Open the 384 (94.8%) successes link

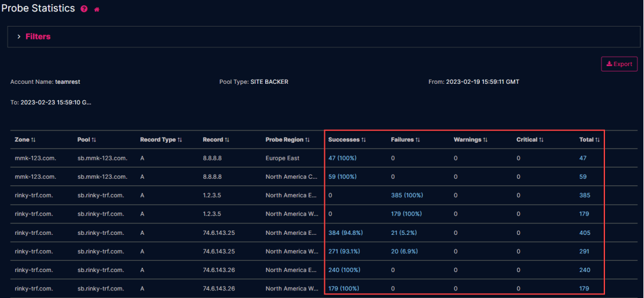[346, 232]
